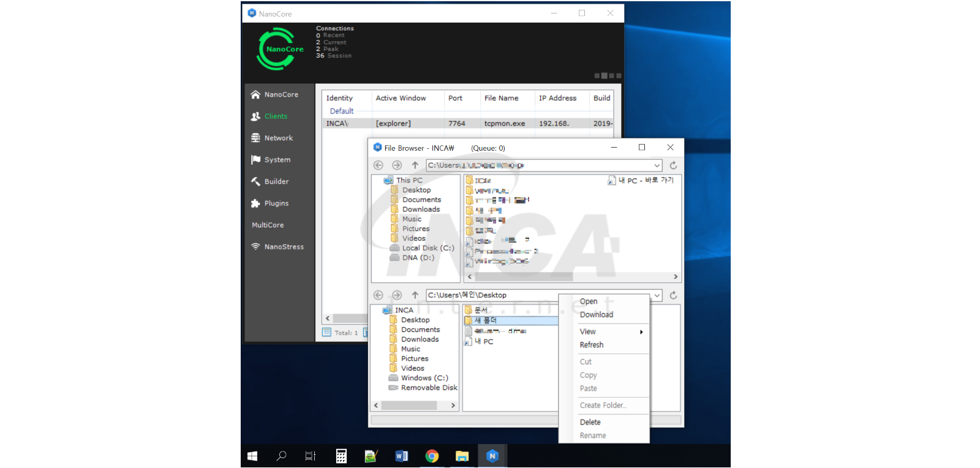Click the Identity column header
This screenshot has height=468, width=980.
pyautogui.click(x=347, y=98)
